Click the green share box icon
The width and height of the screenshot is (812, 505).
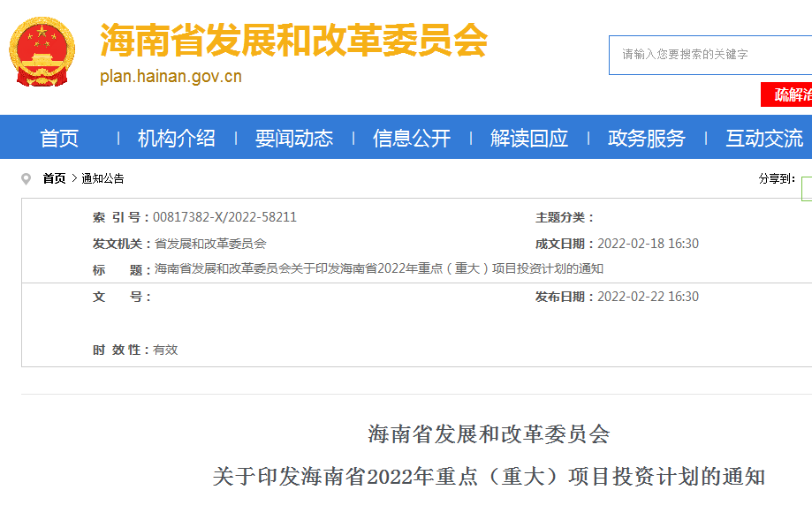(807, 188)
